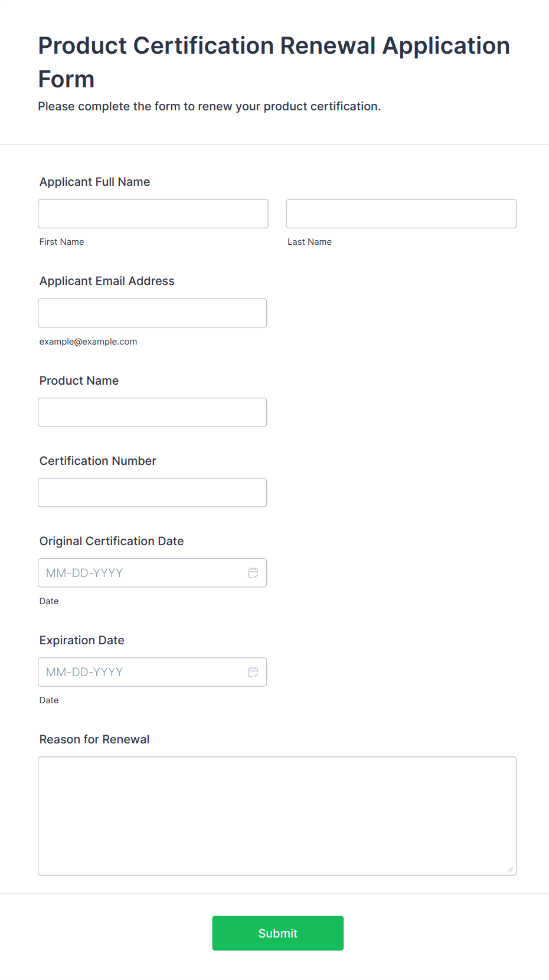Click the 'Last Name' sub-label
Screen dimensions: 549x980
[x=309, y=242]
